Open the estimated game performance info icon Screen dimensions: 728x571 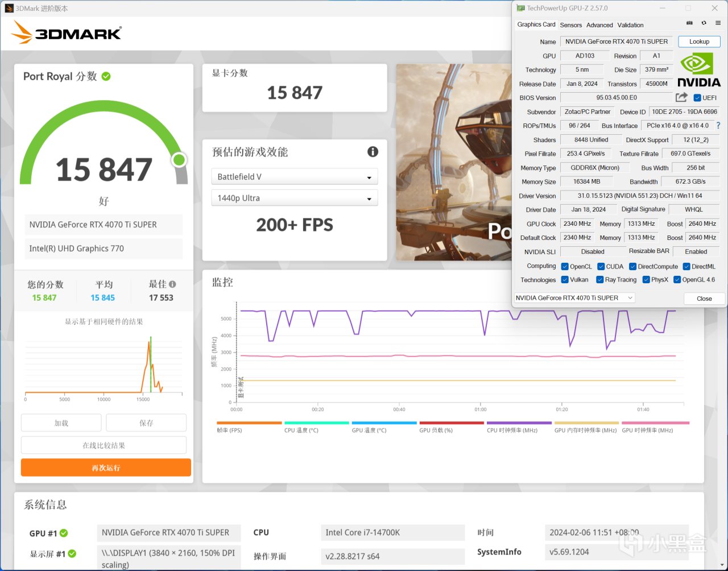373,152
